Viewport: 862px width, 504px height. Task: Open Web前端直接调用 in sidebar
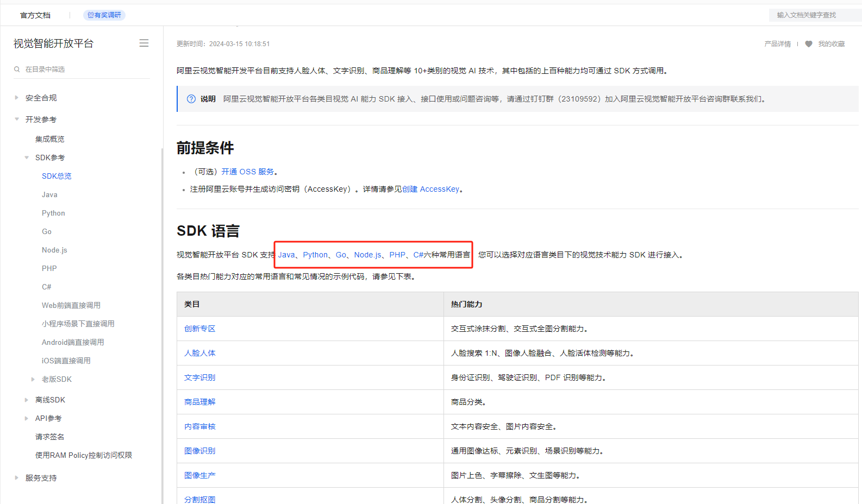pyautogui.click(x=71, y=305)
